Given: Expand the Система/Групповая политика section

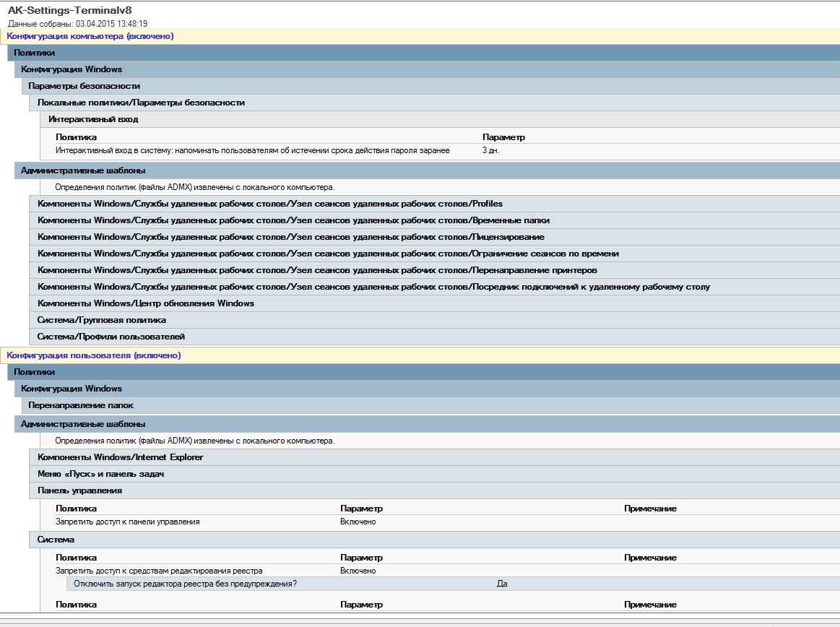Looking at the screenshot, I should point(102,320).
